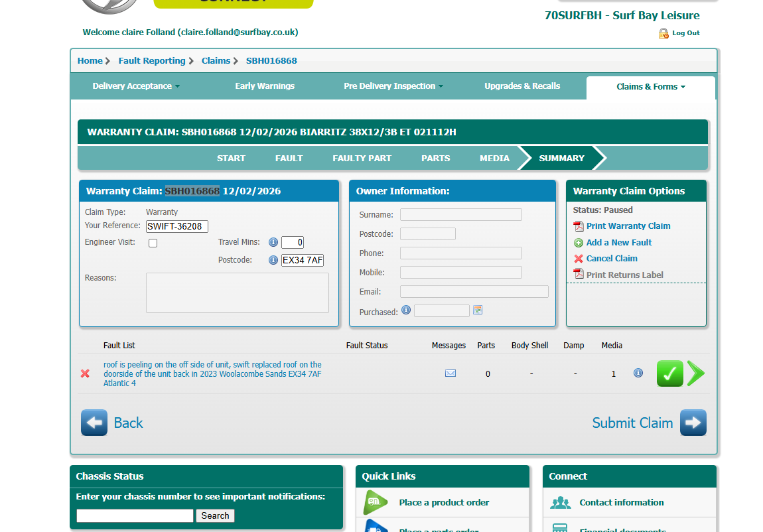763x532 pixels.
Task: Click the Travel Mins info icon
Action: (273, 242)
